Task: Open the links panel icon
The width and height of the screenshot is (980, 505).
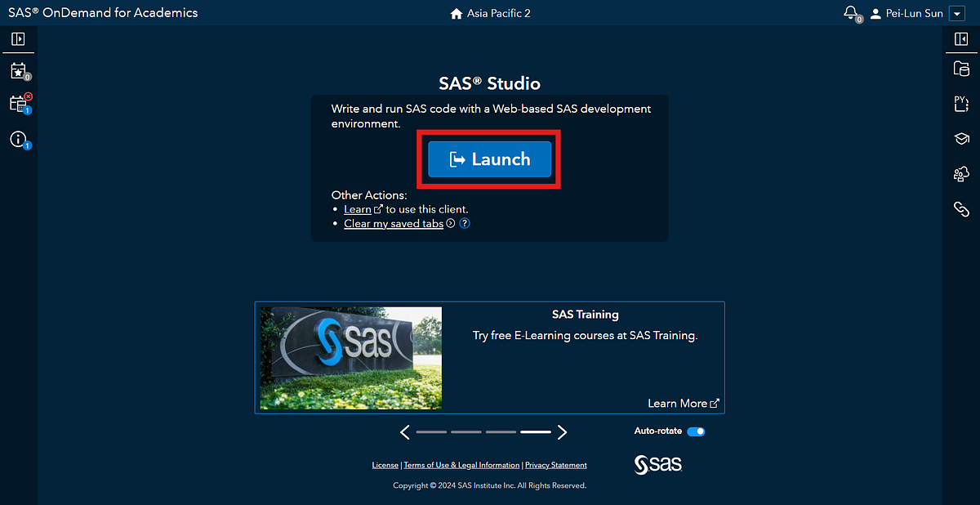Action: pyautogui.click(x=961, y=209)
